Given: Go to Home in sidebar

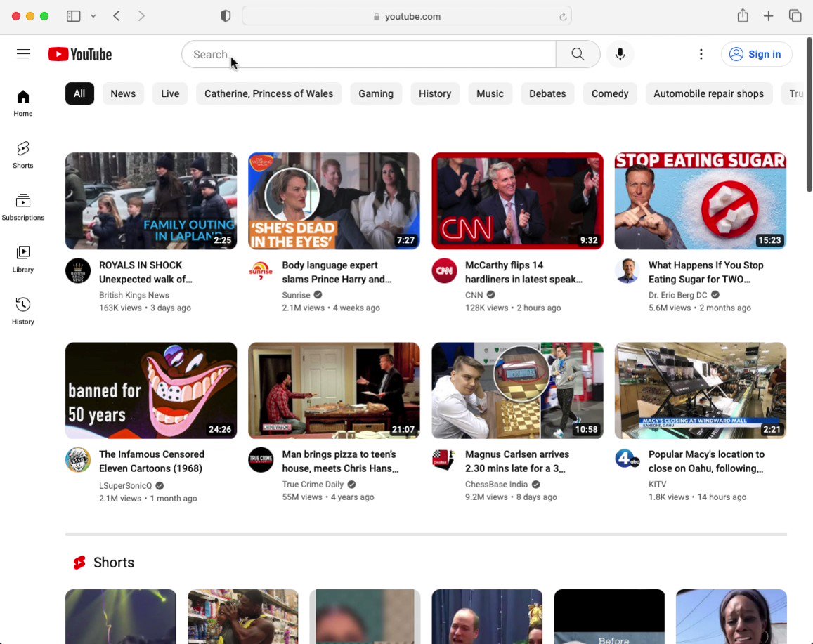Looking at the screenshot, I should (x=22, y=103).
